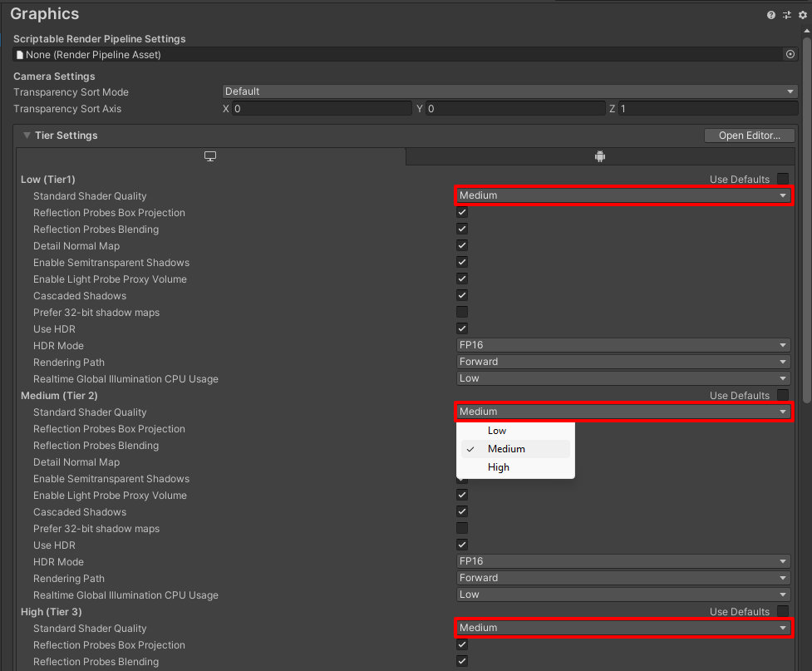Collapse the Tier Settings foldout arrow
The width and height of the screenshot is (812, 671).
27,136
